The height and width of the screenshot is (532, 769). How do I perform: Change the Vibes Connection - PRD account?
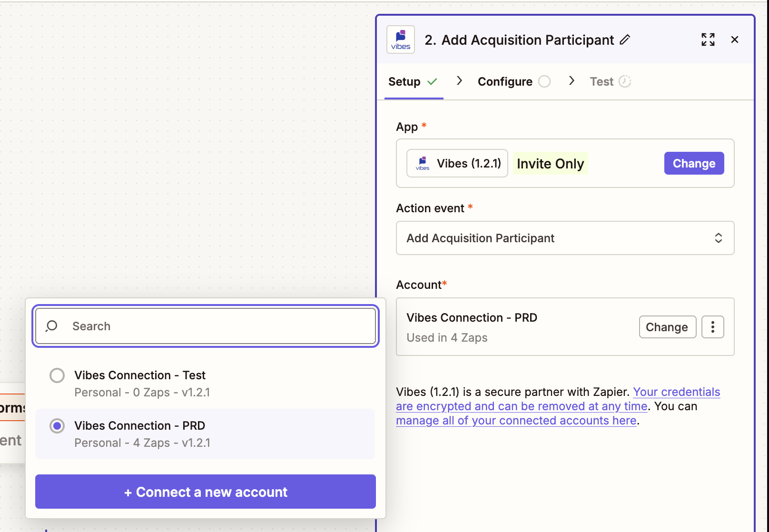pyautogui.click(x=667, y=327)
